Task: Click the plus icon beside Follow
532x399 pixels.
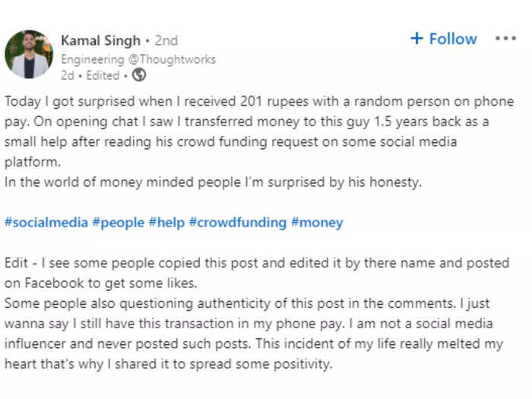Action: (x=416, y=38)
